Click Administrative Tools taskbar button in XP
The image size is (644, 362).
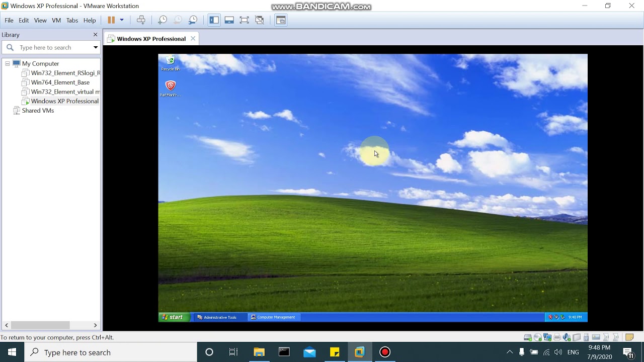click(220, 317)
